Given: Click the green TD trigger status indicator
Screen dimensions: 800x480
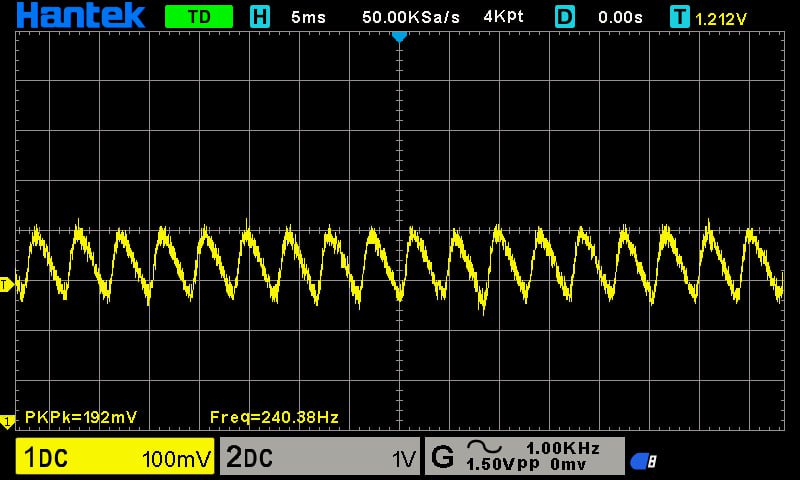Looking at the screenshot, I should [199, 17].
